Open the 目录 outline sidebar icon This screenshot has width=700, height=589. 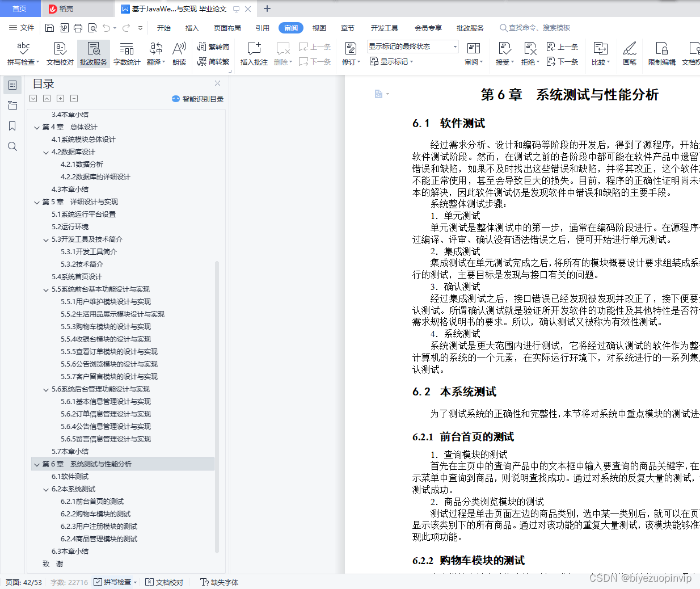[12, 85]
